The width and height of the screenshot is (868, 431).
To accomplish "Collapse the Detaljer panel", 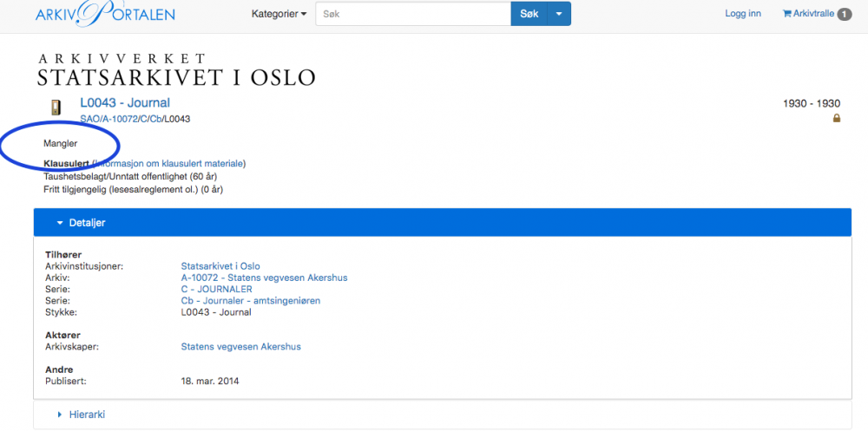I will (82, 223).
